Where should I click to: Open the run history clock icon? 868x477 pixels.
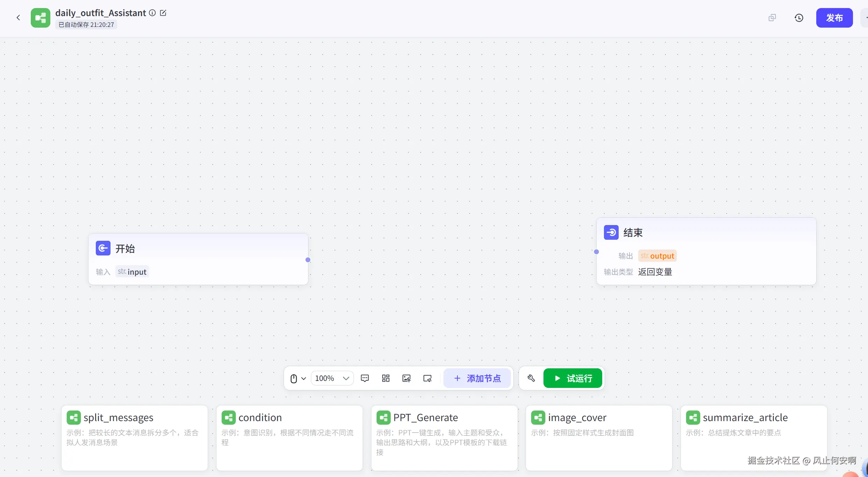[799, 18]
